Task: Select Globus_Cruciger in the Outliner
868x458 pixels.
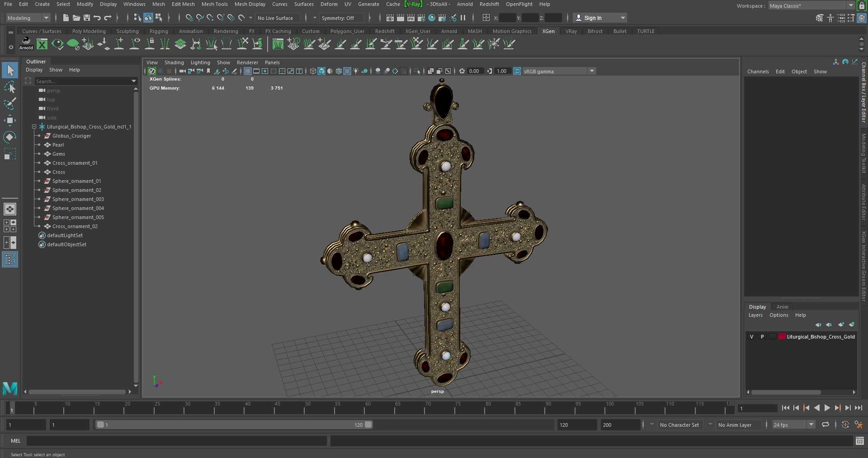Action: point(71,136)
